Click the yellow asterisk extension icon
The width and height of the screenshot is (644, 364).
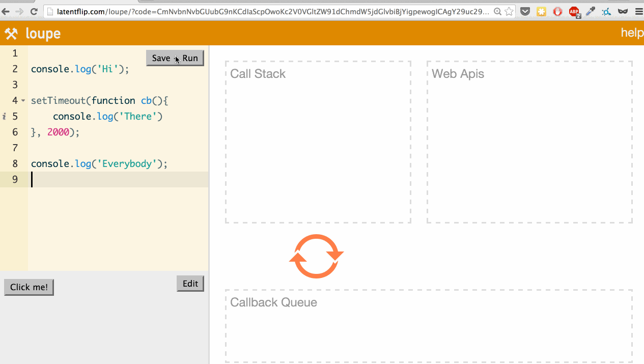point(541,11)
